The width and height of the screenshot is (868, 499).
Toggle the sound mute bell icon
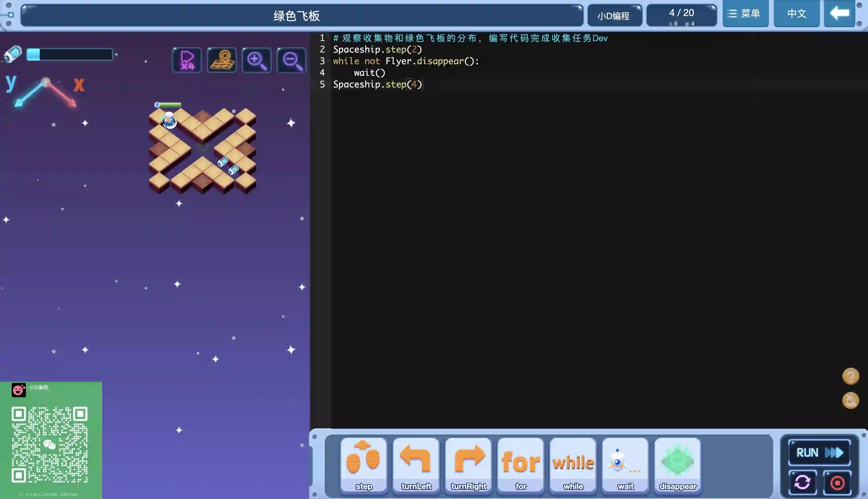(850, 400)
